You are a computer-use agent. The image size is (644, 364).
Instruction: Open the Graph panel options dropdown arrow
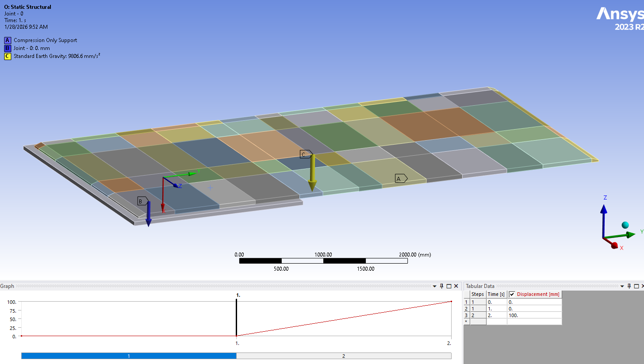click(435, 286)
